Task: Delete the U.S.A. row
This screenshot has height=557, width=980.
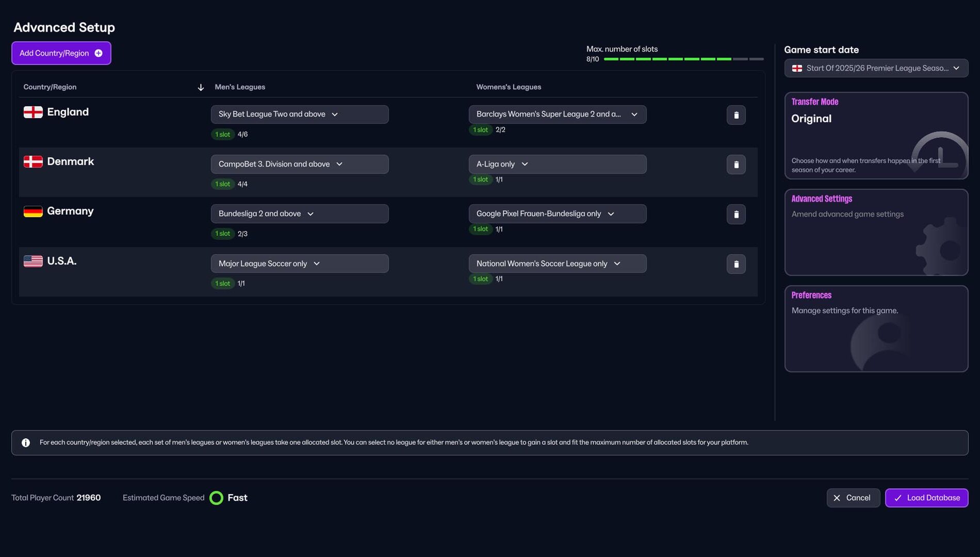Action: point(736,264)
